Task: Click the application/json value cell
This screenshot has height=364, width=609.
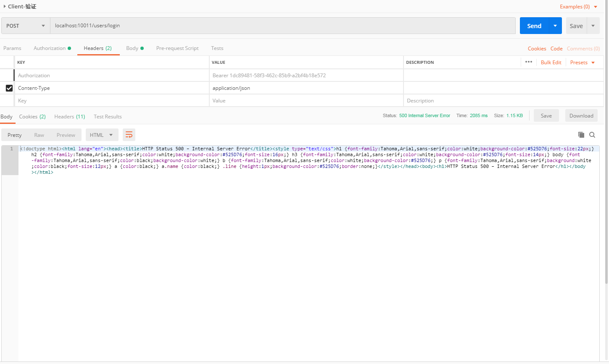Action: (x=306, y=88)
